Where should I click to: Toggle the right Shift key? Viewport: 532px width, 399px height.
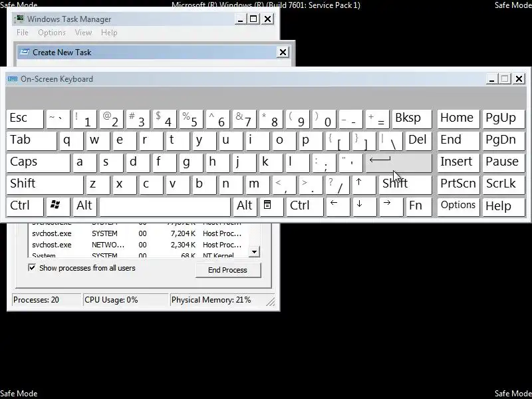406,185
